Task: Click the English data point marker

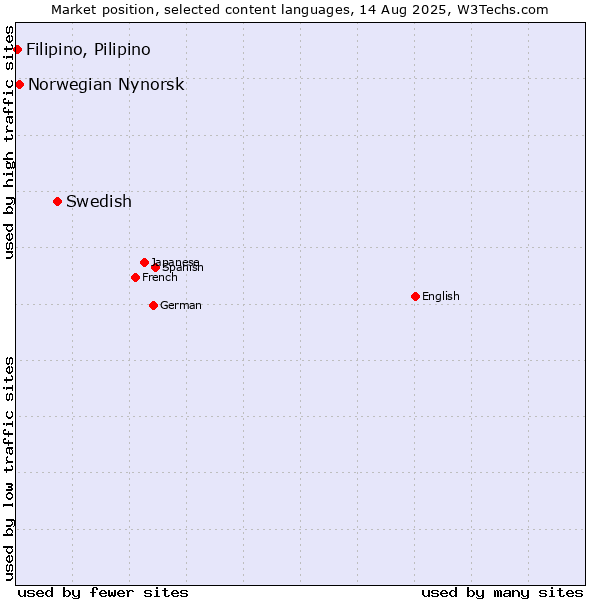Action: pyautogui.click(x=416, y=296)
